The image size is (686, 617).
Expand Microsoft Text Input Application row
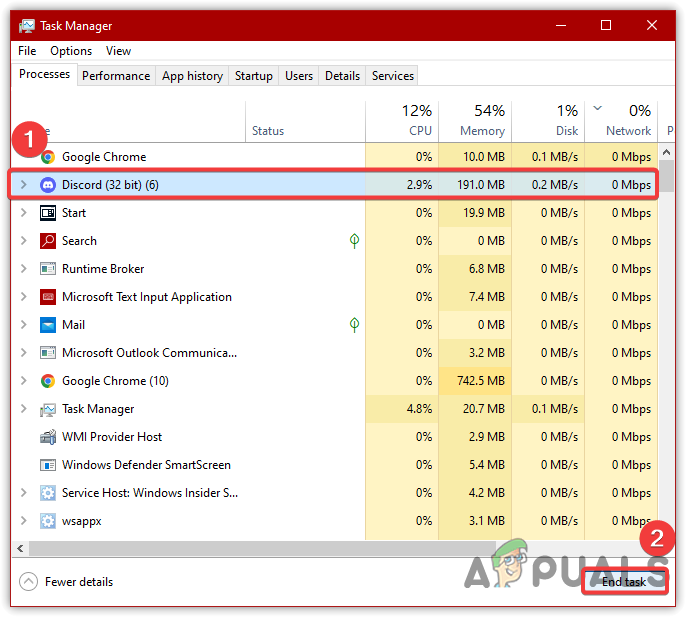(x=24, y=297)
